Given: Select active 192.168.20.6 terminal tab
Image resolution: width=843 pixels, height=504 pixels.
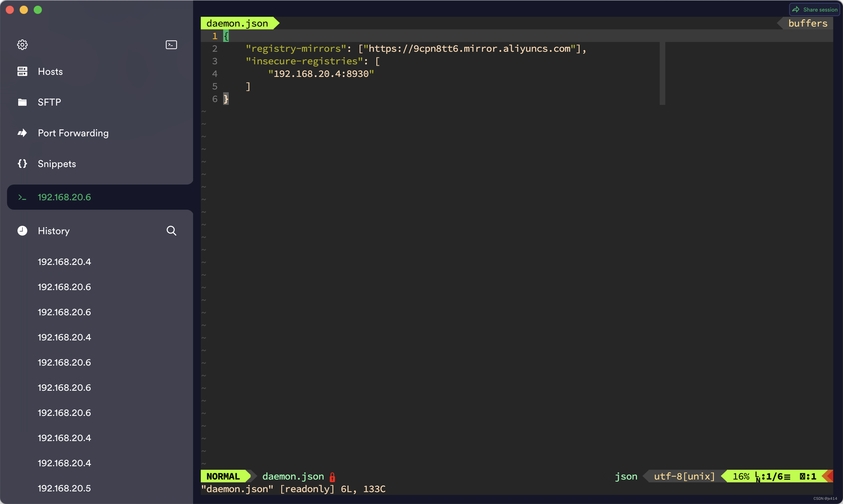Looking at the screenshot, I should click(64, 197).
